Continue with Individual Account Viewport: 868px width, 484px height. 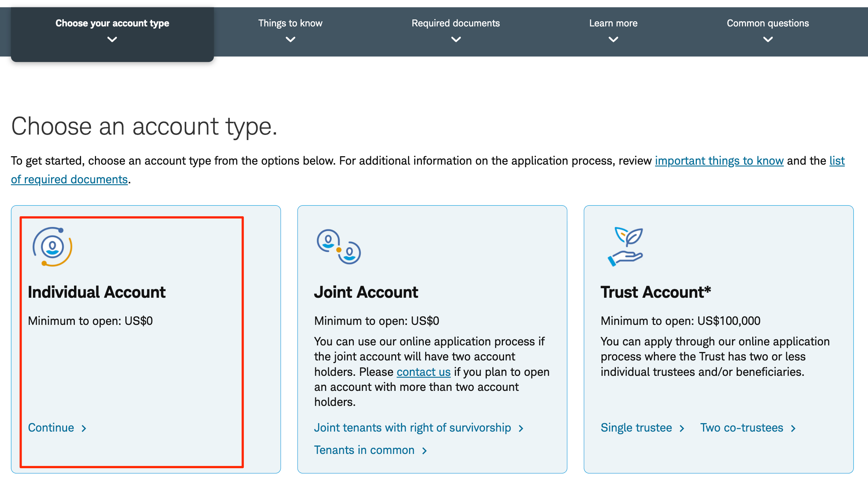coord(51,428)
